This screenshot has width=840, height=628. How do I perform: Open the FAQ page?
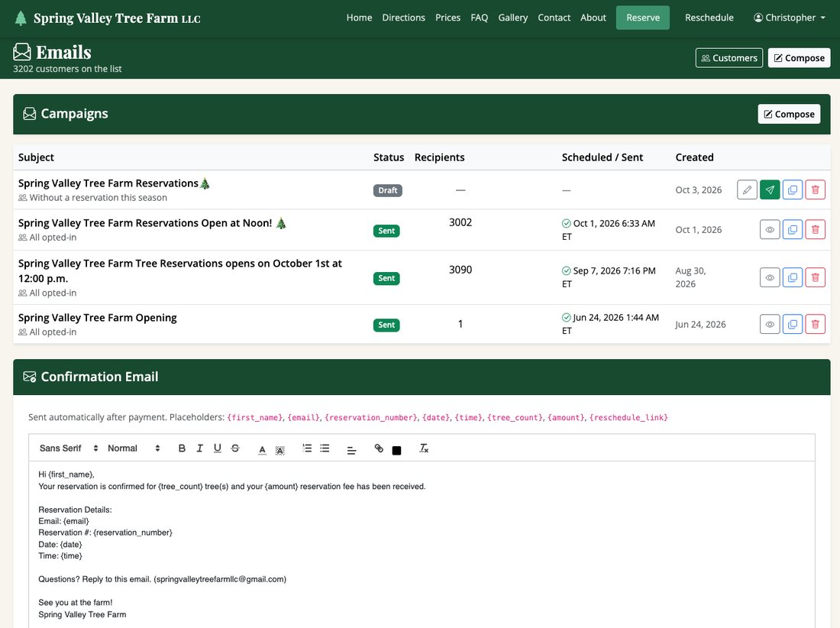[480, 18]
